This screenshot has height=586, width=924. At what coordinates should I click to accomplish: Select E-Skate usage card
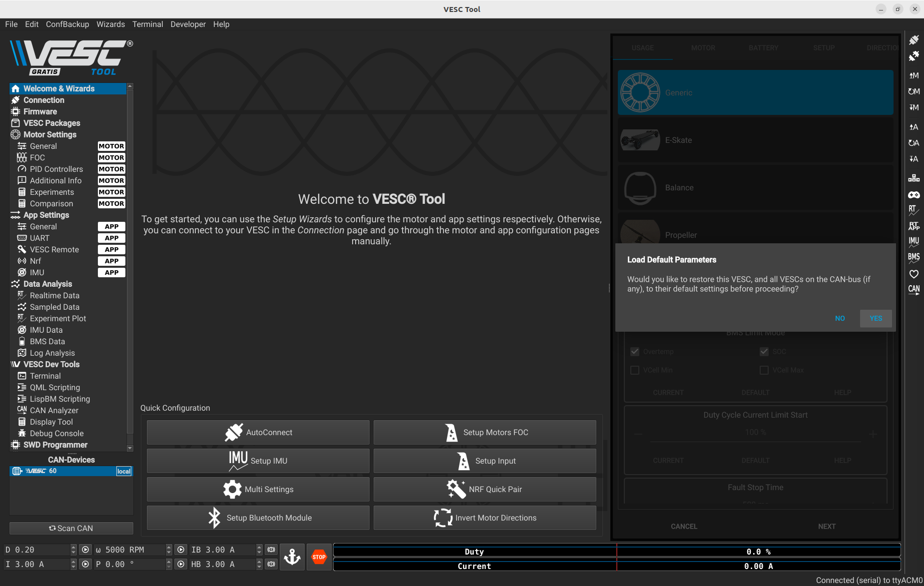click(755, 140)
